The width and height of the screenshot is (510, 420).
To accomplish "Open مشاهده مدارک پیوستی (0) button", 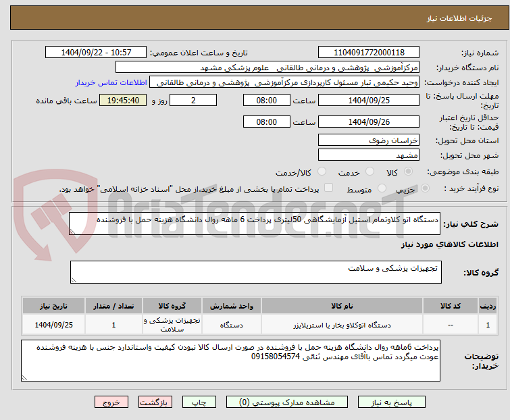I will click(x=287, y=402).
